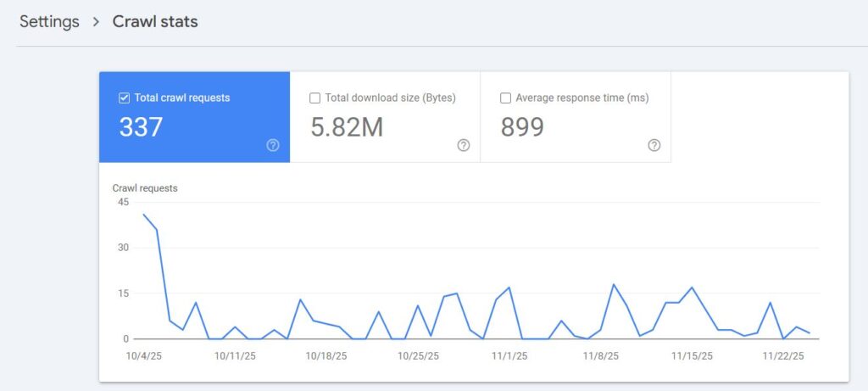Click the 11/22/25 date label
Viewport: 868px width, 391px height.
pos(783,356)
